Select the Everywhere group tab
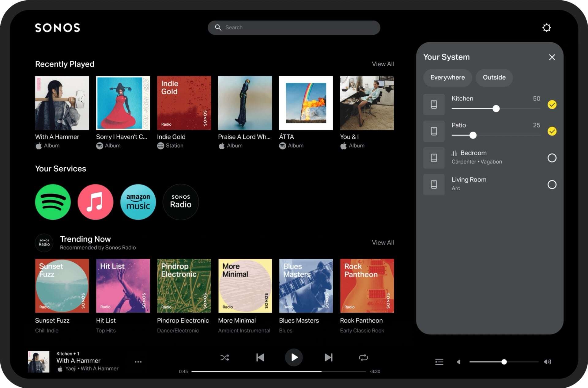This screenshot has width=588, height=388. click(447, 78)
